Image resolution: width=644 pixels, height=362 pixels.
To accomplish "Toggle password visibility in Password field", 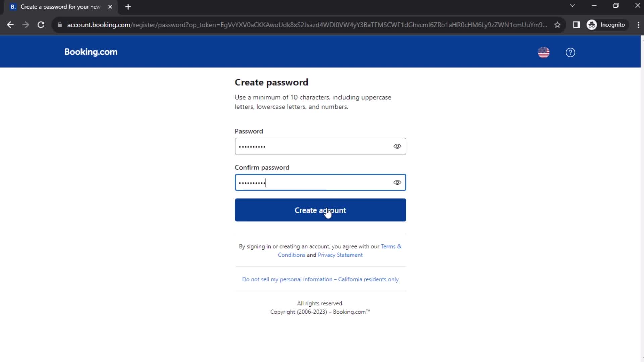I will tap(397, 146).
